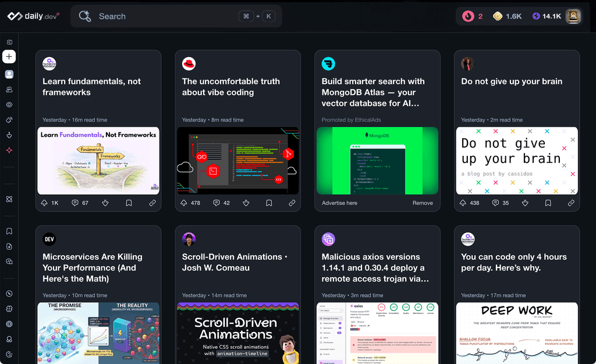Open the eye icon in sidebar
The height and width of the screenshot is (364, 596).
click(9, 105)
